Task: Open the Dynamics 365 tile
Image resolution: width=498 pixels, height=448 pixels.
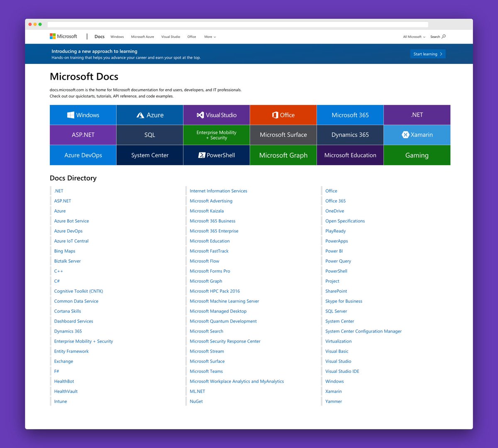Action: click(x=350, y=135)
